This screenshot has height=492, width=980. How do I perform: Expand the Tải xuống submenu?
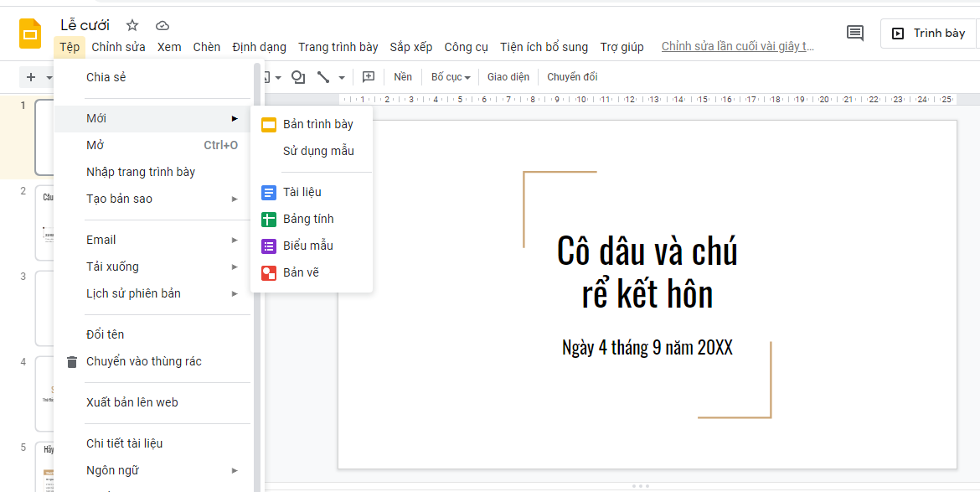tap(113, 267)
